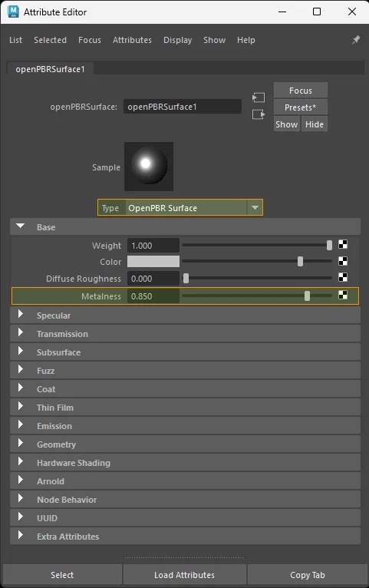Click the pin icon in menu bar
The height and width of the screenshot is (588, 369).
click(x=356, y=40)
